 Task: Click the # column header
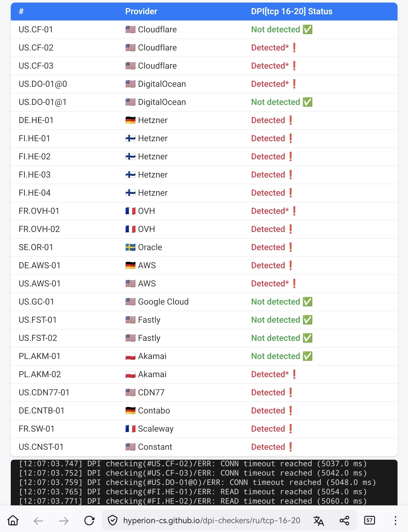tap(21, 11)
